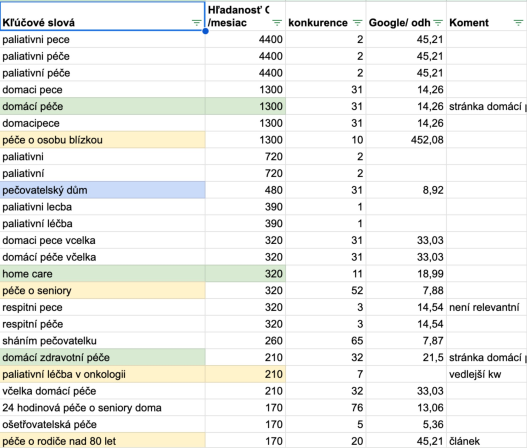
Task: Select cell '24 hodinová péče o seniory doma'
Action: click(103, 408)
